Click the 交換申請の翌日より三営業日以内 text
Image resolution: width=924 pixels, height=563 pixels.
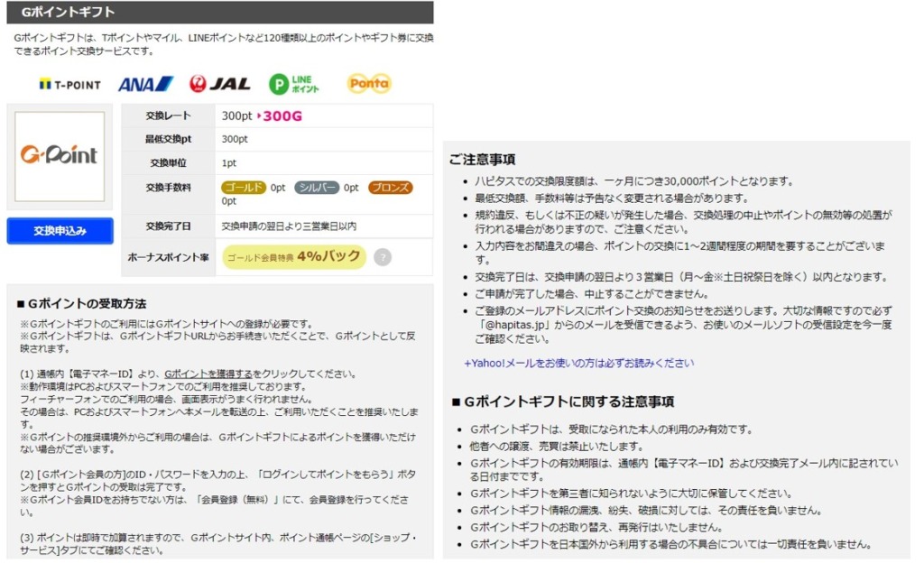point(289,226)
